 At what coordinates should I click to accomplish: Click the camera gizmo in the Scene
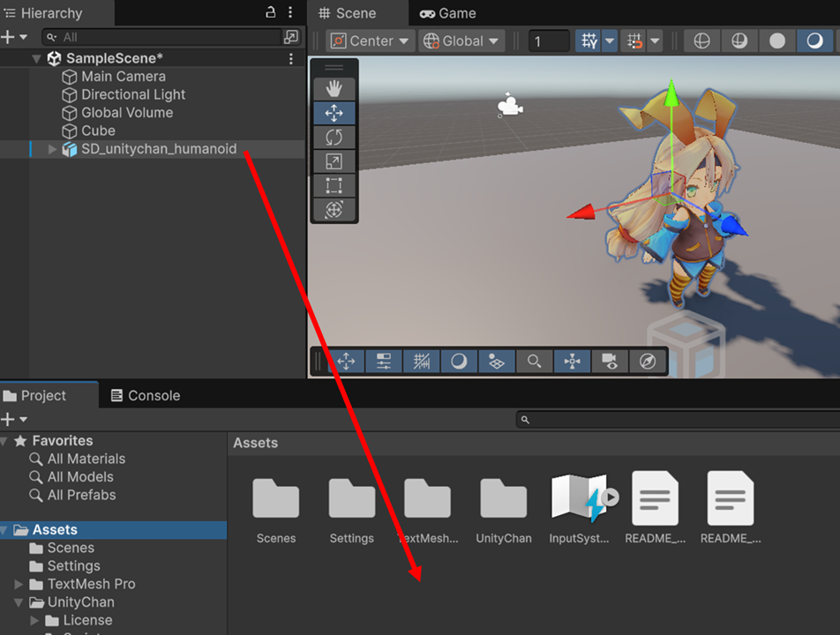click(508, 106)
